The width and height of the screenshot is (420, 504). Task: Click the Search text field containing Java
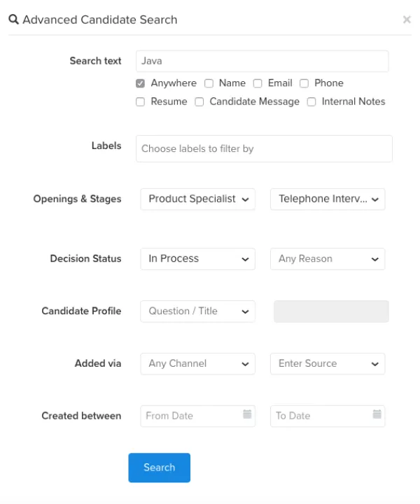click(x=262, y=61)
